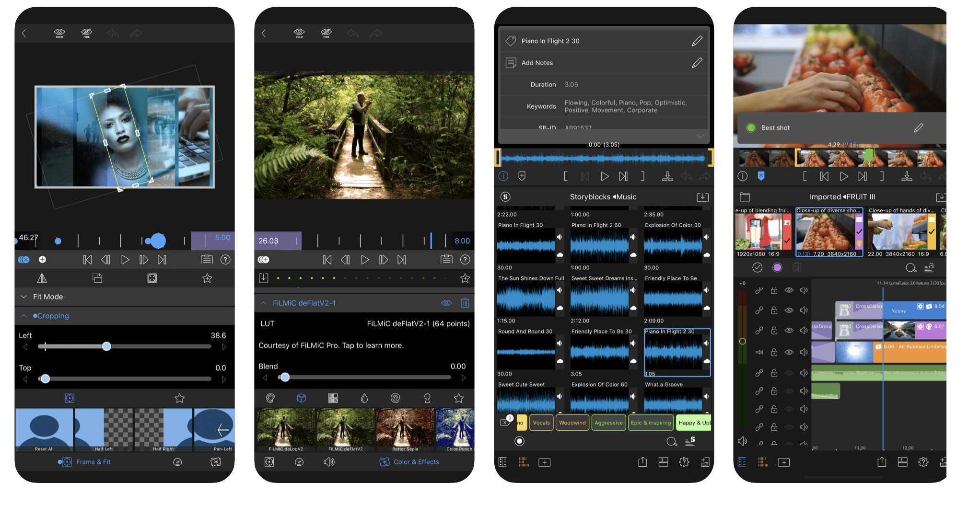
Task: Select the color wheel correction tool
Action: tap(270, 398)
